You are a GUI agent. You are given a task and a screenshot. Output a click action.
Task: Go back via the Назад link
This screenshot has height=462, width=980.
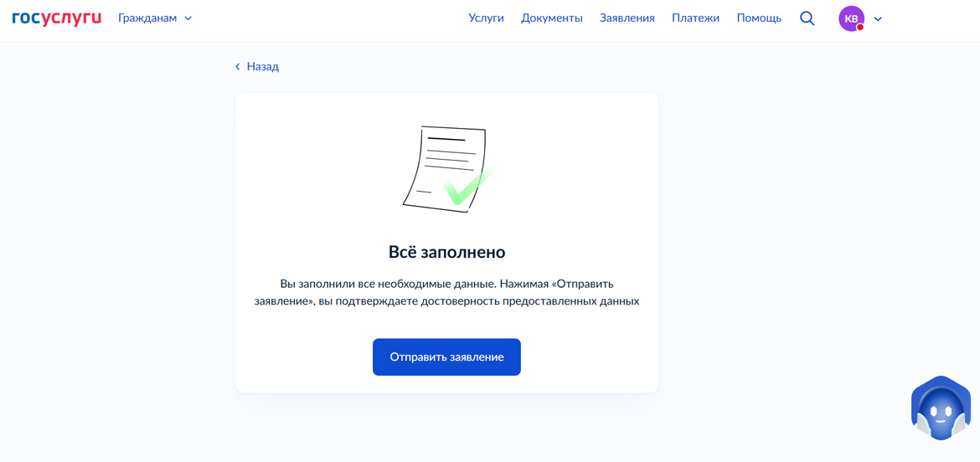click(257, 66)
